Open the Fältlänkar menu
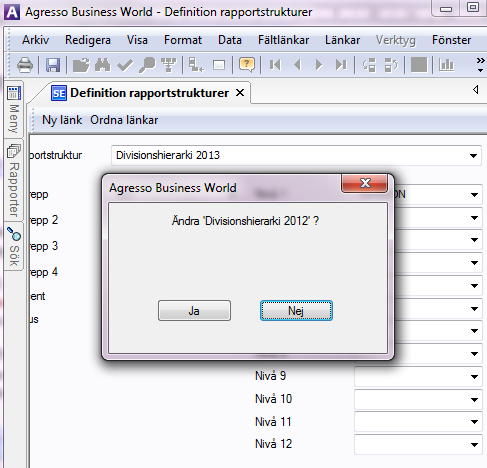The width and height of the screenshot is (487, 468). pos(283,40)
